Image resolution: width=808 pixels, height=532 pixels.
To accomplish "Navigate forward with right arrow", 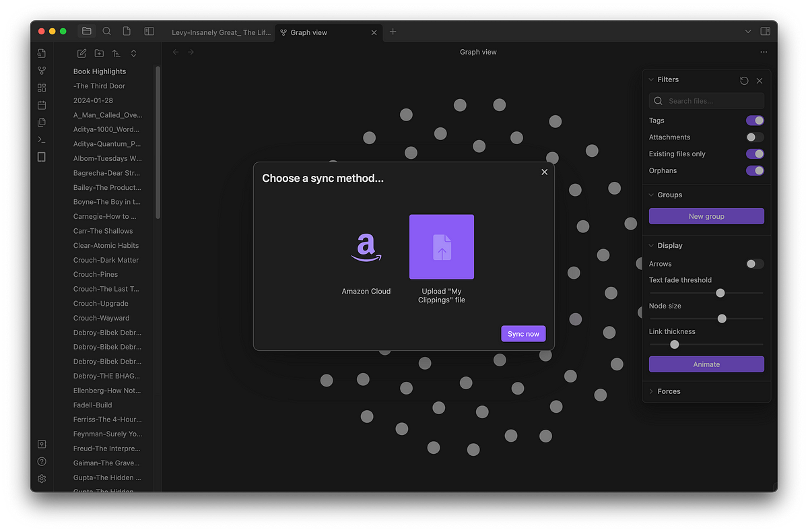I will [x=191, y=52].
